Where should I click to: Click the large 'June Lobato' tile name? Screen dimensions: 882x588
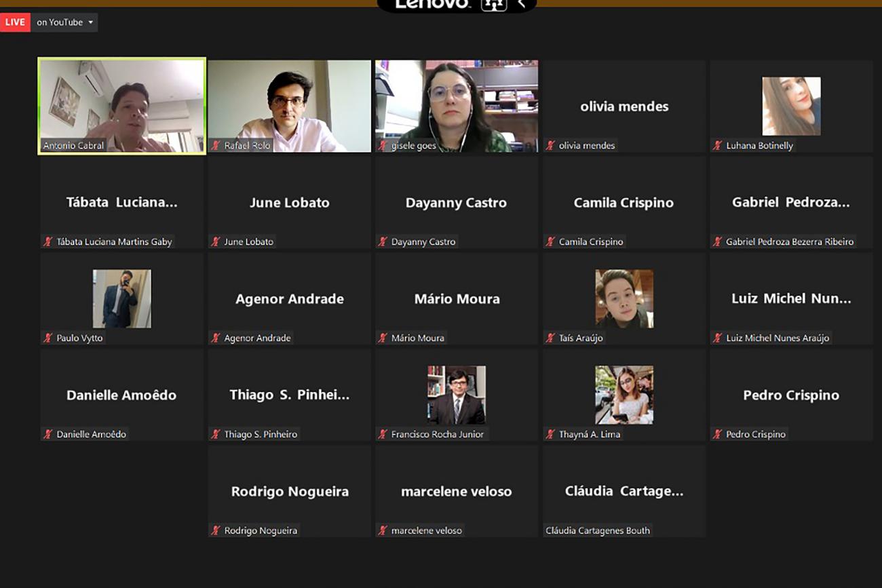point(290,203)
